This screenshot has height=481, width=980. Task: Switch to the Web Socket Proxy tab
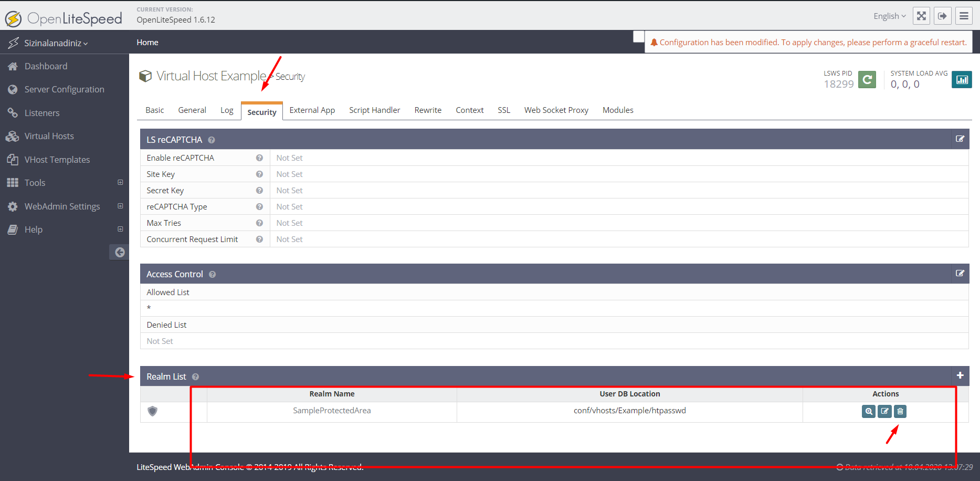click(x=556, y=110)
